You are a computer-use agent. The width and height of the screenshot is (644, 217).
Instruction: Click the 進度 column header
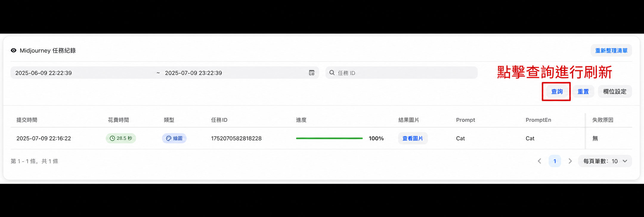coord(301,120)
